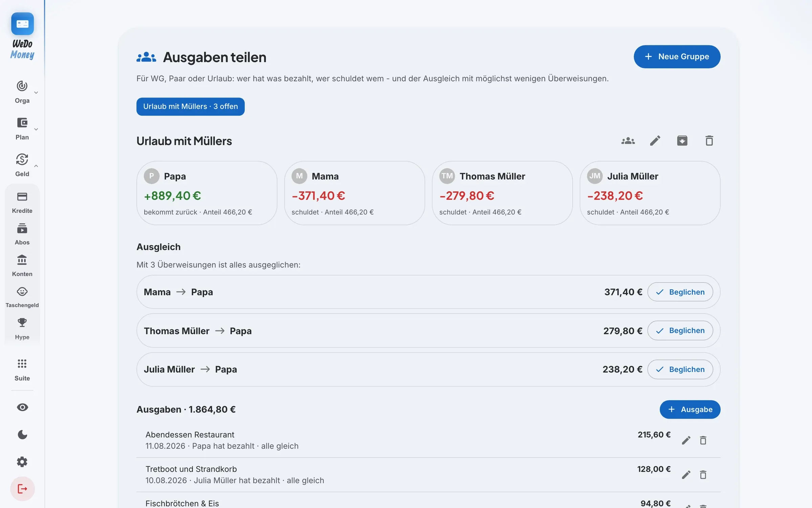Select the Thomas Müller balance card
The width and height of the screenshot is (812, 508).
tap(502, 193)
